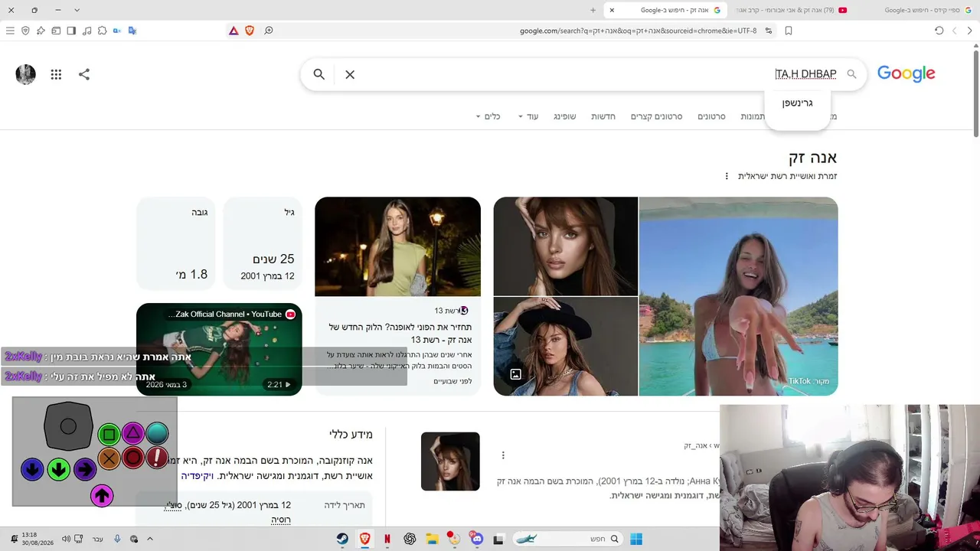Open the media playlist note icon

coord(87,31)
